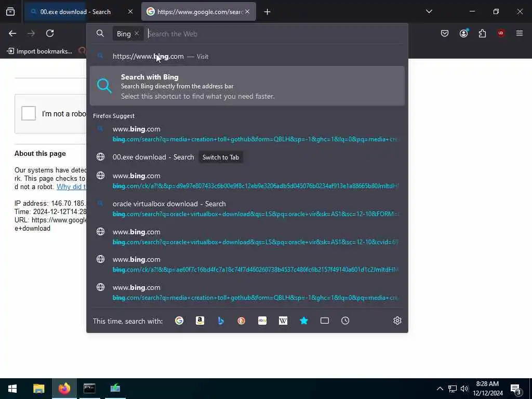Open www.bing.com virtualbox cvid suggestion
The width and height of the screenshot is (532, 399).
coord(247,237)
